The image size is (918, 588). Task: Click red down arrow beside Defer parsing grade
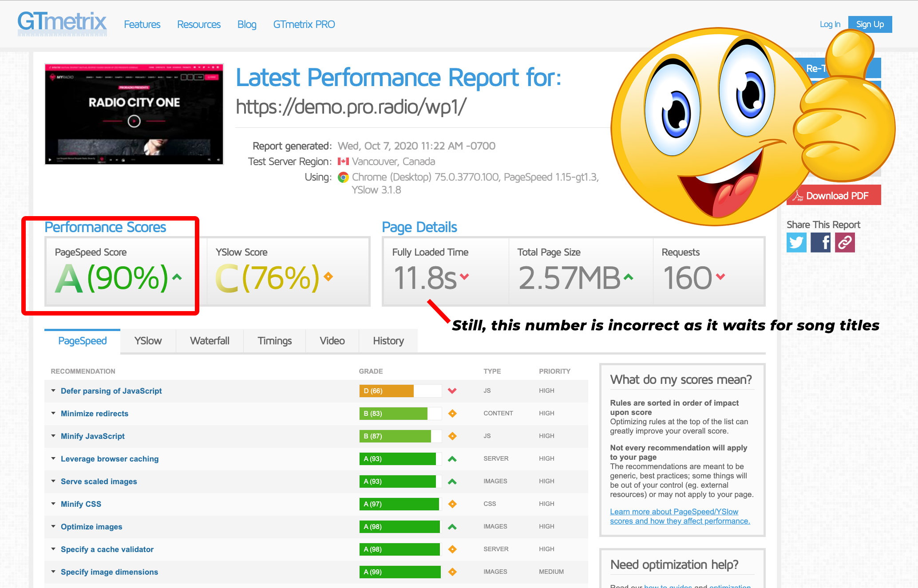click(x=452, y=391)
